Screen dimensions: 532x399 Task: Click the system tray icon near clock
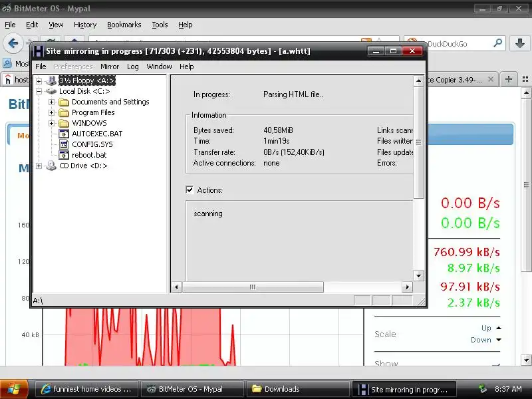point(483,388)
